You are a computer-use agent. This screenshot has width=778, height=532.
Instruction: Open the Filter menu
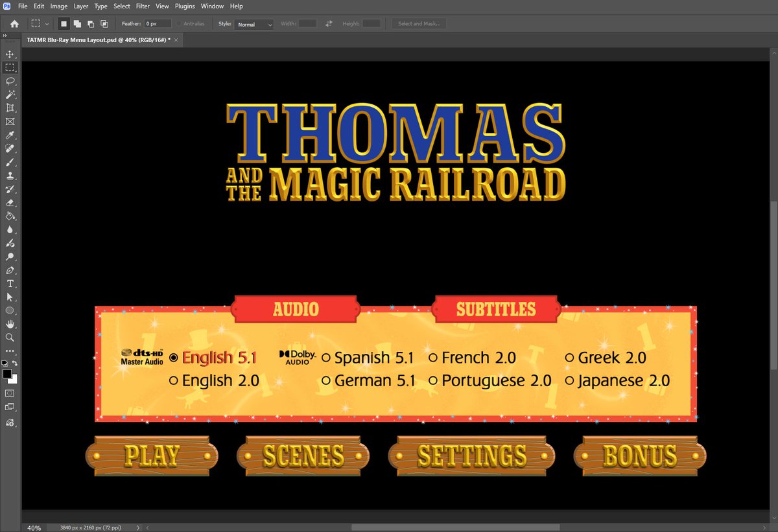(x=143, y=6)
